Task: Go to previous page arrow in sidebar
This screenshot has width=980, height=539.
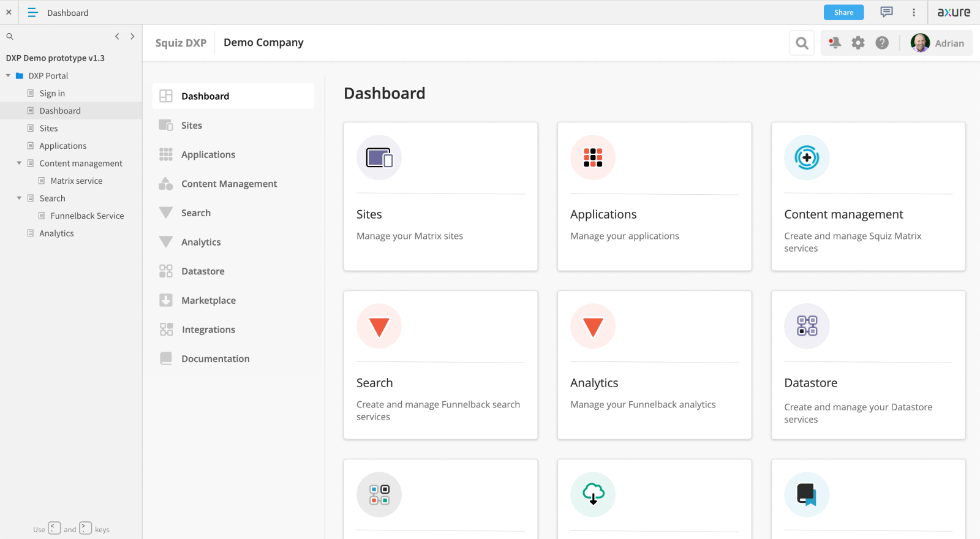Action: [x=117, y=37]
